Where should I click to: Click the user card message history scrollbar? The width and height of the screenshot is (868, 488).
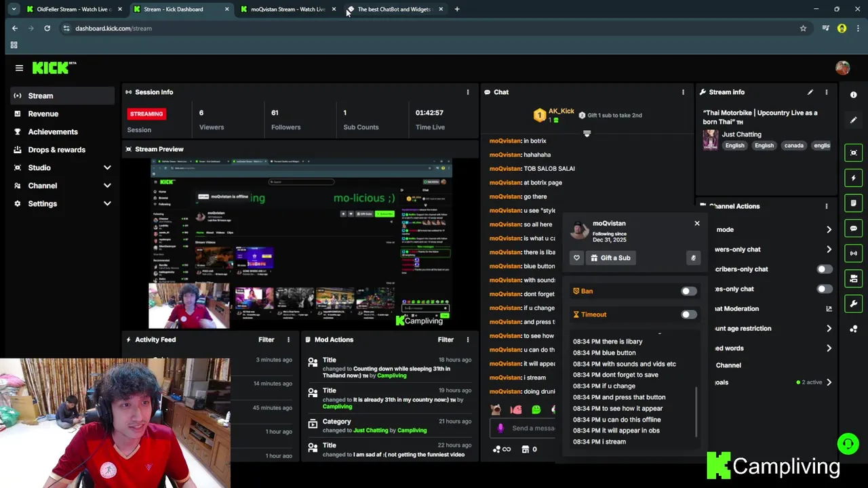(696, 412)
